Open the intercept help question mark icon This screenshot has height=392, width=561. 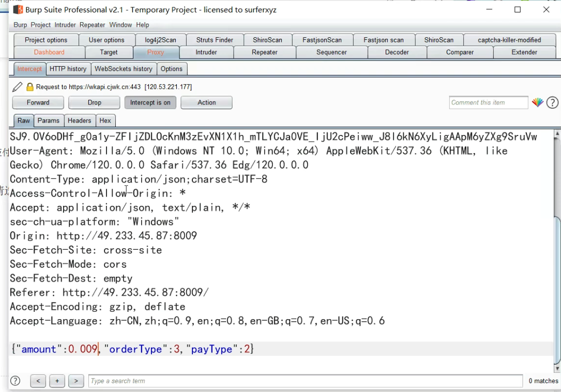click(552, 103)
